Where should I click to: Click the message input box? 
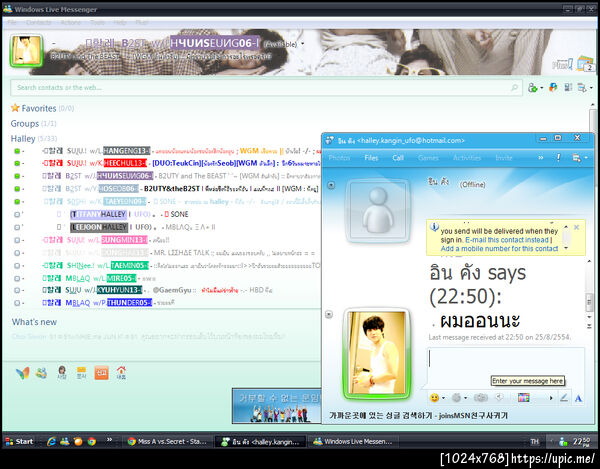click(x=505, y=368)
